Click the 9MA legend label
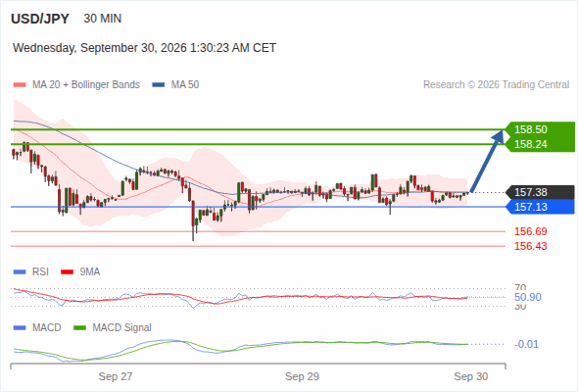This screenshot has height=392, width=578. [x=90, y=271]
